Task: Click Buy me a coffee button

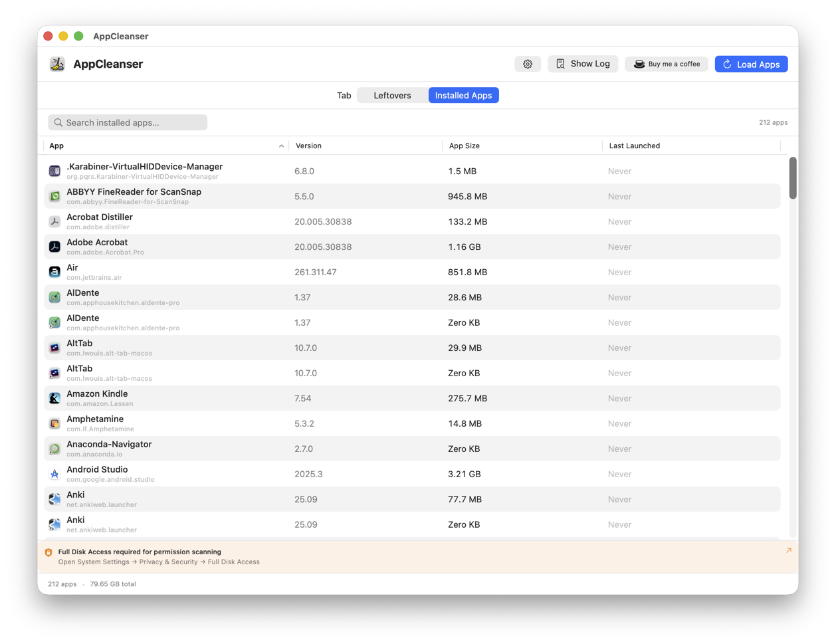Action: click(x=667, y=64)
